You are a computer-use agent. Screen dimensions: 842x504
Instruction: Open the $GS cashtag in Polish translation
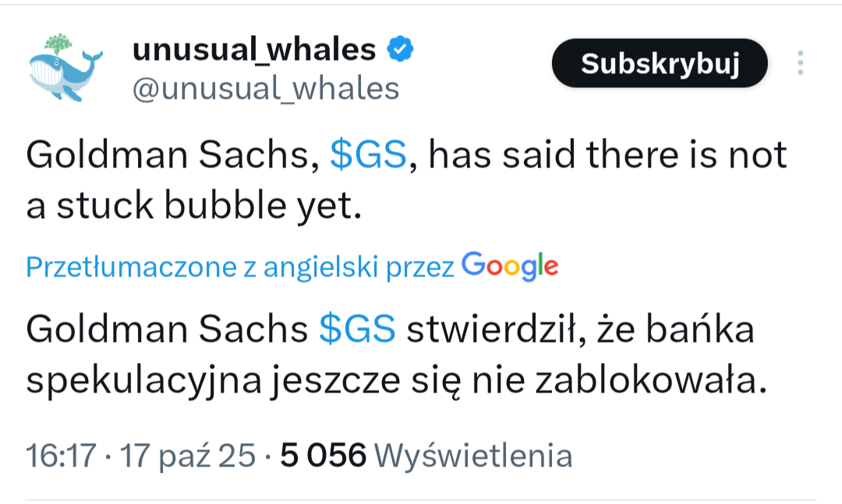(x=358, y=330)
